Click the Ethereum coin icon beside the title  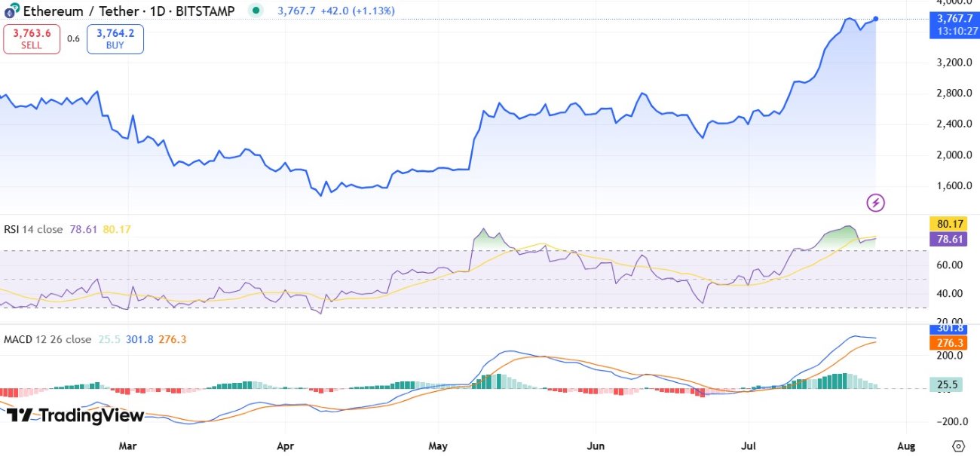tap(11, 11)
